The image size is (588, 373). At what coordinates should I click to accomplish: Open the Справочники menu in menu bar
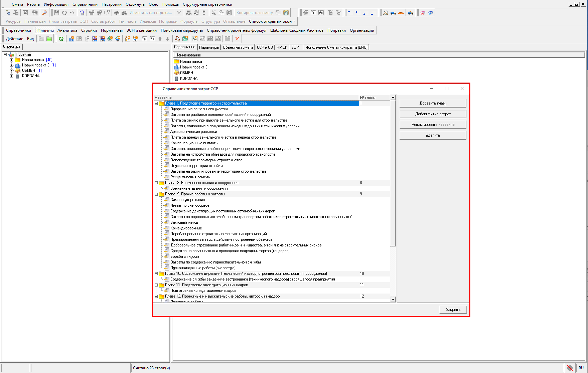[x=85, y=4]
